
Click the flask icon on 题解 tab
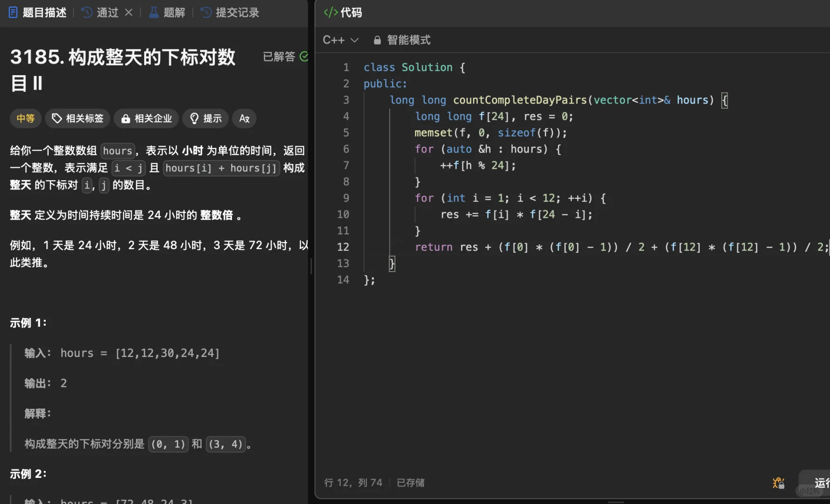pos(154,13)
